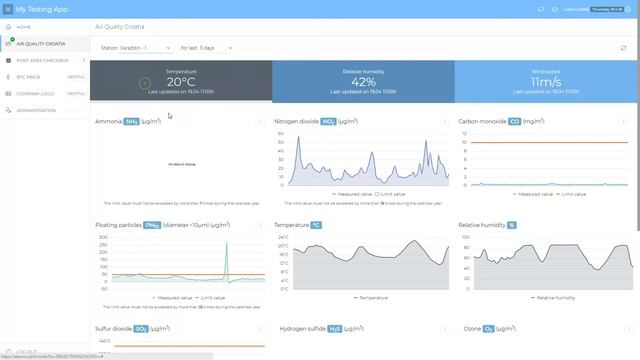Click the Hydrogen sulfide chart options icon
Screen dimensions: 640x360
tap(444, 329)
